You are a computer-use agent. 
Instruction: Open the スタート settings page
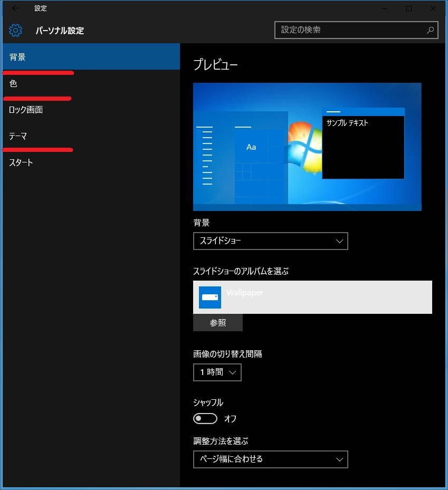[x=91, y=162]
